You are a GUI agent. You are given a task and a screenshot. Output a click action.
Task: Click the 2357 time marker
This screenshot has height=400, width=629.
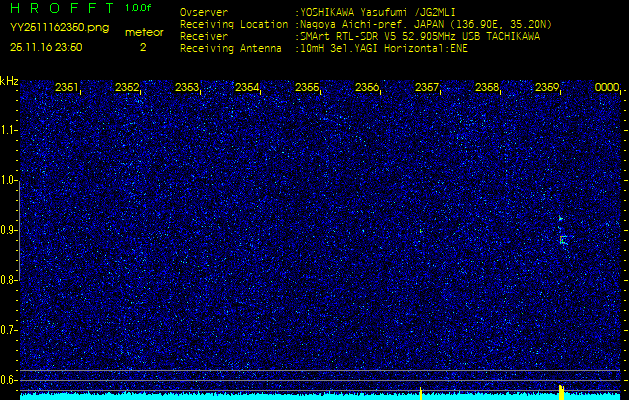point(427,88)
